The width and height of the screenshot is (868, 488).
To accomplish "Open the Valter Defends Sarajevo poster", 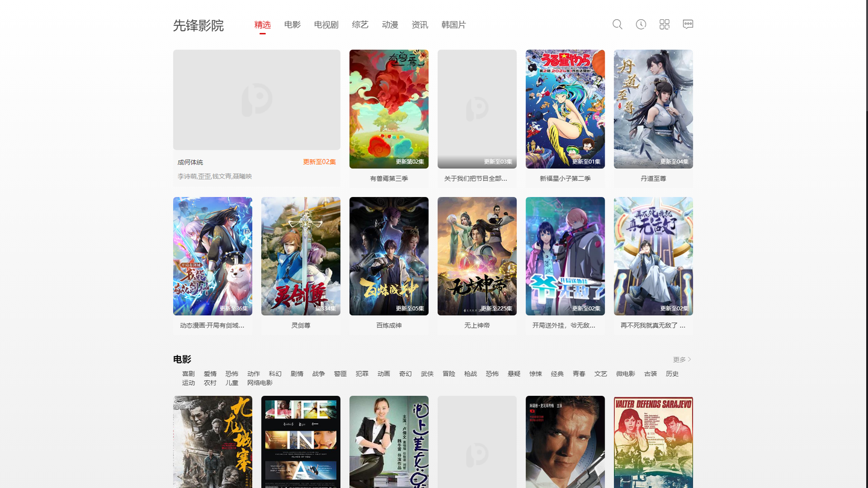I will (x=653, y=442).
